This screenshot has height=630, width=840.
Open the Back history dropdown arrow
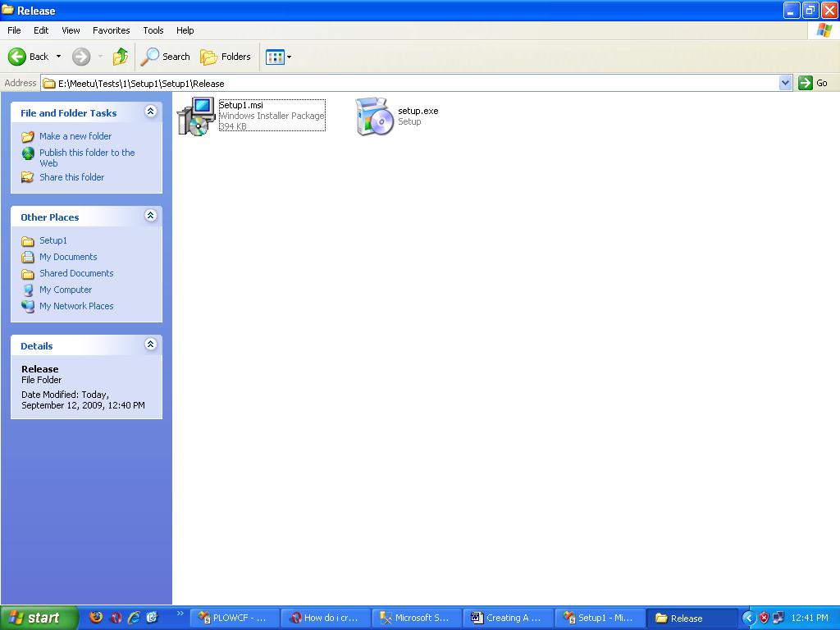click(x=58, y=57)
